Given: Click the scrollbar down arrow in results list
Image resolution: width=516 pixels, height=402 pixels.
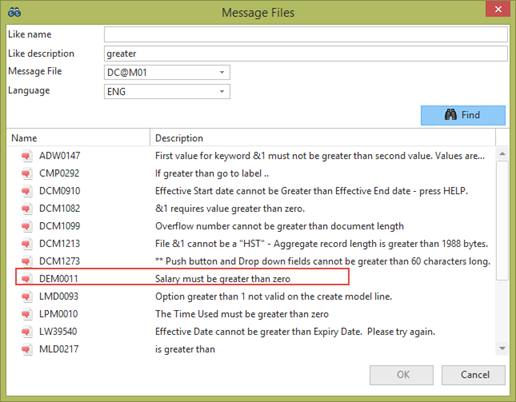Looking at the screenshot, I should 502,349.
